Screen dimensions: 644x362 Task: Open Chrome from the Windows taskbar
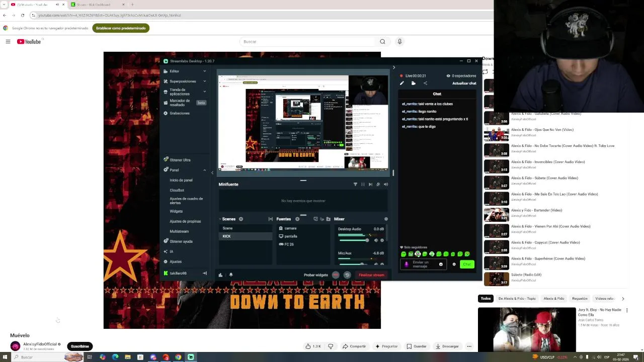tap(178, 357)
